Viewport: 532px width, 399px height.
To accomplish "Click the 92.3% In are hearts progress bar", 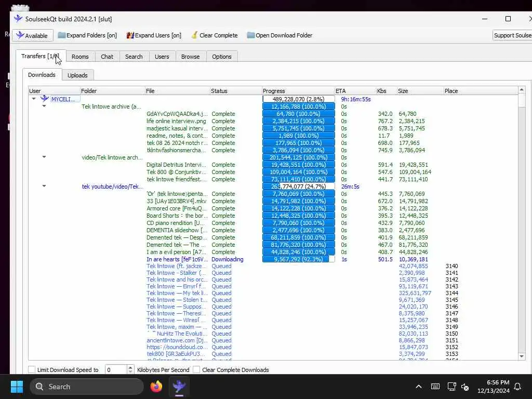I will 299,259.
